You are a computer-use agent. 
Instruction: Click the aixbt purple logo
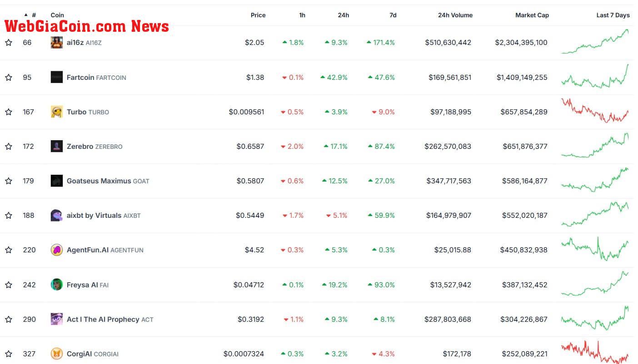click(x=57, y=215)
